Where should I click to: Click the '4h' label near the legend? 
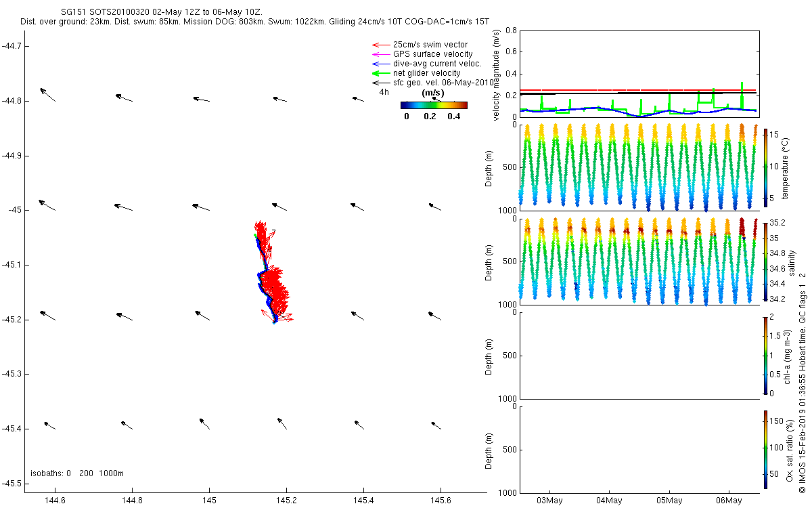point(384,91)
